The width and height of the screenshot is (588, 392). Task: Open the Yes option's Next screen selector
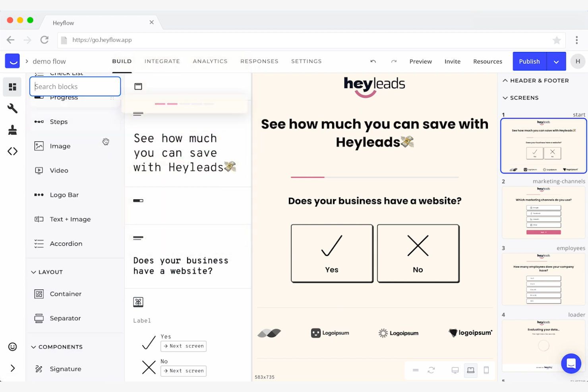[x=183, y=346]
